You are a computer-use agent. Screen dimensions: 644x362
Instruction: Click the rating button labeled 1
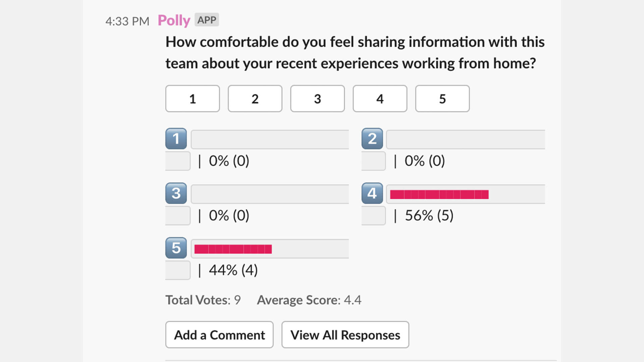pyautogui.click(x=193, y=98)
